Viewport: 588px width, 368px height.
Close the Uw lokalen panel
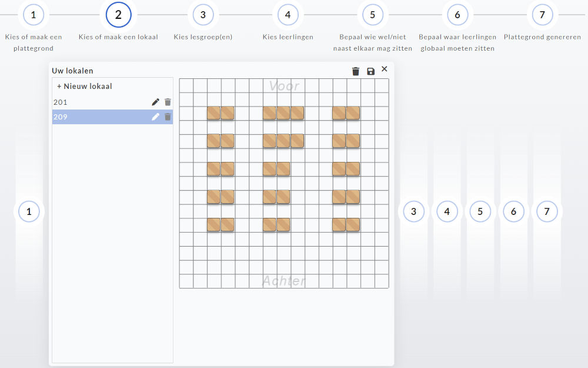pyautogui.click(x=385, y=69)
